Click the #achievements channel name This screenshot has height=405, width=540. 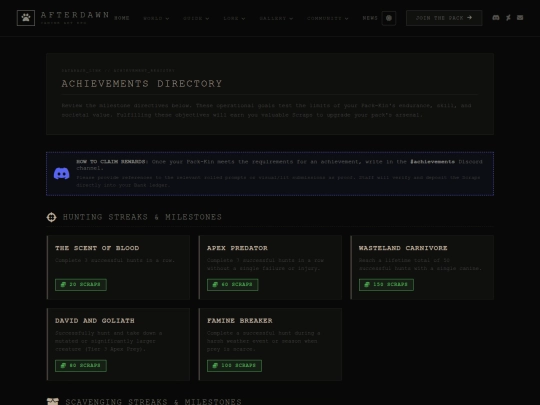coord(433,162)
